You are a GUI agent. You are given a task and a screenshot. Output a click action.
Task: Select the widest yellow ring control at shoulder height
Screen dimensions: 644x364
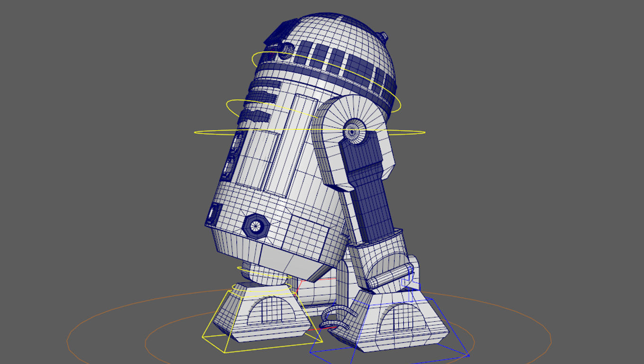click(309, 132)
